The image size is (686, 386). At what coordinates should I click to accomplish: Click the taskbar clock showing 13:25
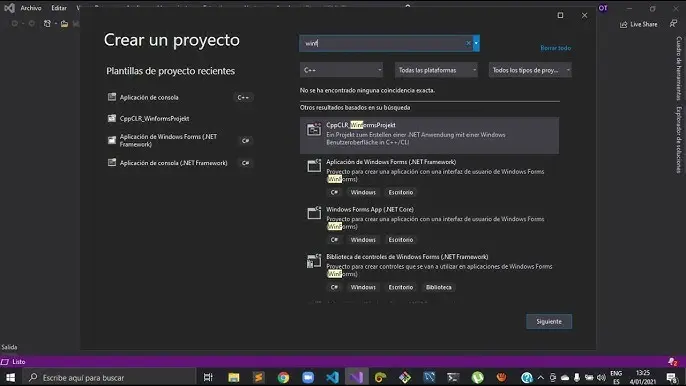click(x=642, y=377)
